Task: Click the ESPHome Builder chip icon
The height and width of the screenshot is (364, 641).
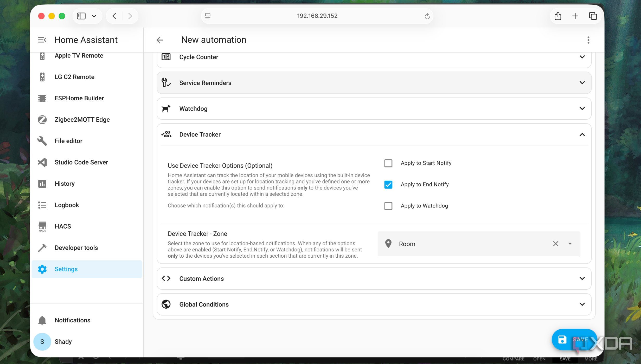Action: pos(42,98)
